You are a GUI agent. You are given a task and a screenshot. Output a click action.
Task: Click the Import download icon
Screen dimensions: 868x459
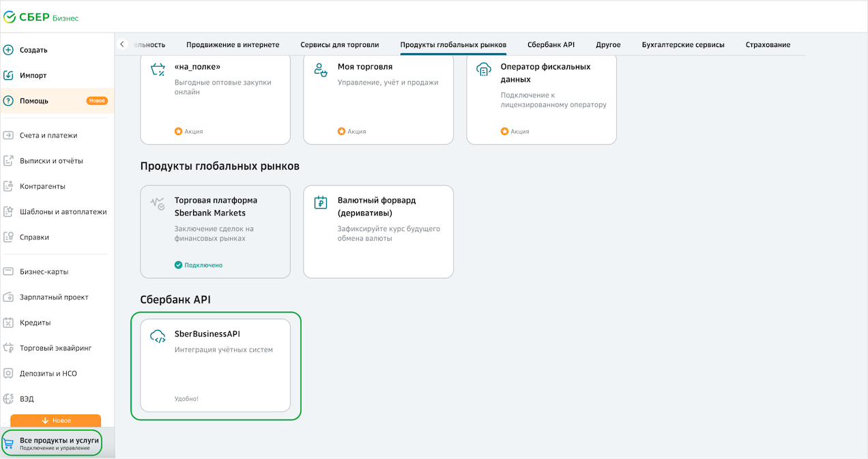[x=8, y=75]
